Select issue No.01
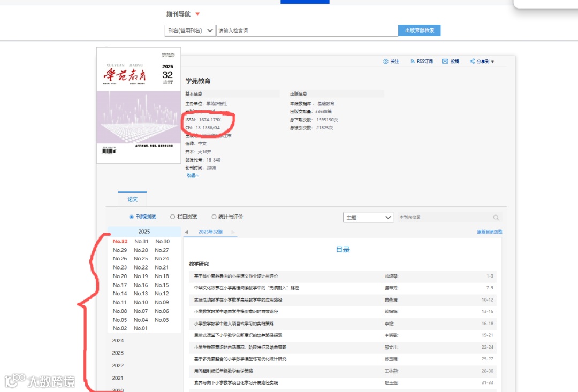 (x=141, y=328)
